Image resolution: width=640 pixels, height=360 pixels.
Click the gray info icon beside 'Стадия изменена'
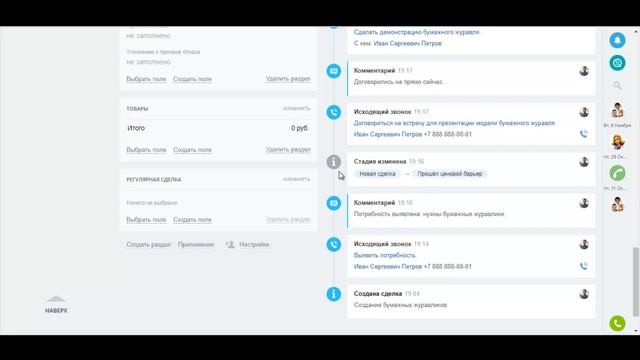coord(333,162)
